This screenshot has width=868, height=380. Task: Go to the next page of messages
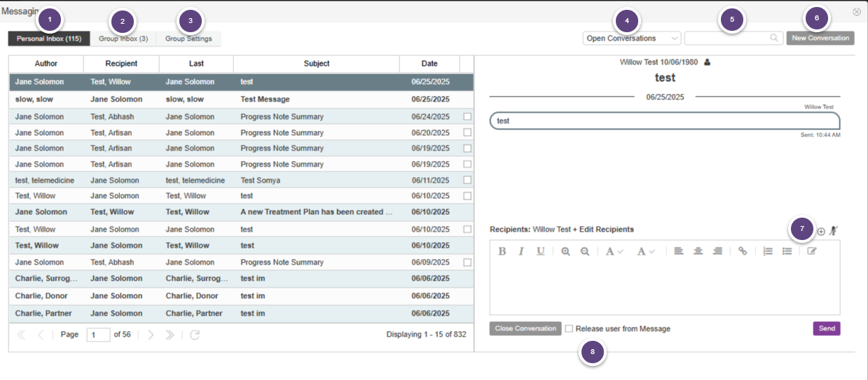pyautogui.click(x=151, y=335)
